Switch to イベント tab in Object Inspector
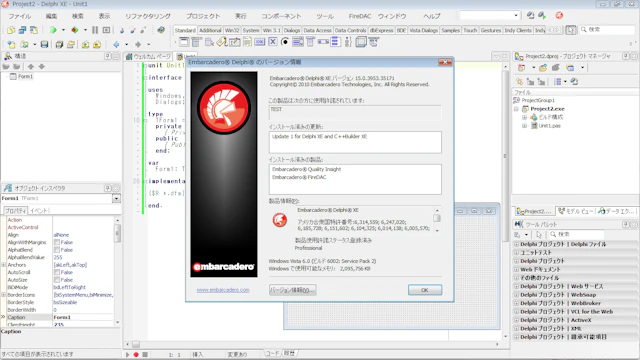640x360 pixels. tap(39, 211)
